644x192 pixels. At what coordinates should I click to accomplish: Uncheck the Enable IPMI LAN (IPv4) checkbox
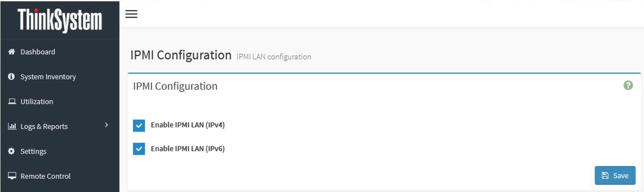[x=139, y=125]
